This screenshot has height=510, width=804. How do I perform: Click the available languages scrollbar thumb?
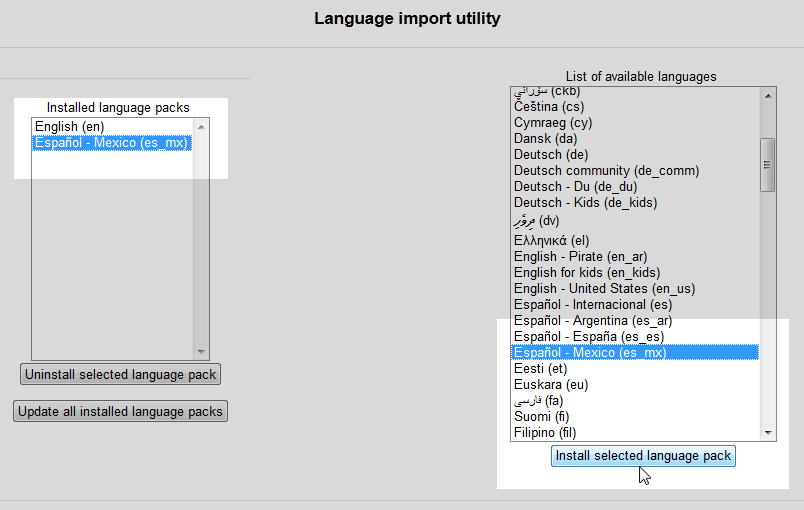(x=768, y=164)
